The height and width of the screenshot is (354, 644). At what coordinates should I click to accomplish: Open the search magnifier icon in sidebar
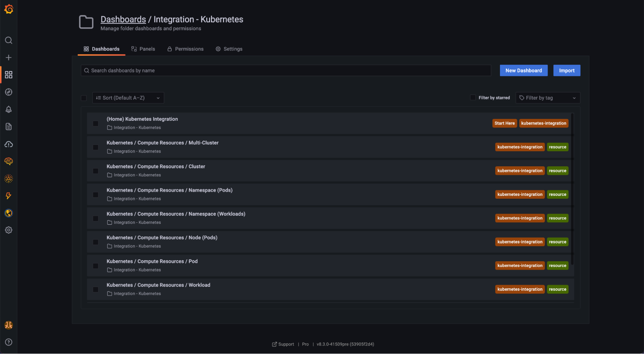9,40
